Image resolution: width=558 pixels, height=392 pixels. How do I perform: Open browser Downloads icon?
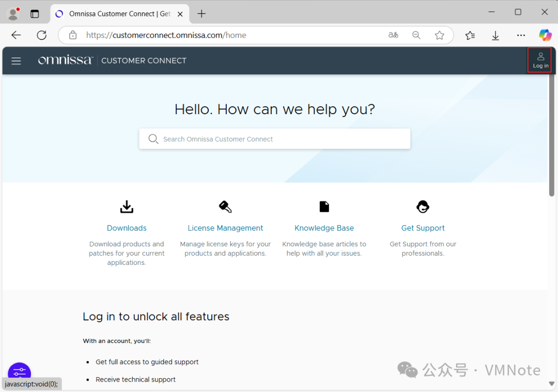495,35
